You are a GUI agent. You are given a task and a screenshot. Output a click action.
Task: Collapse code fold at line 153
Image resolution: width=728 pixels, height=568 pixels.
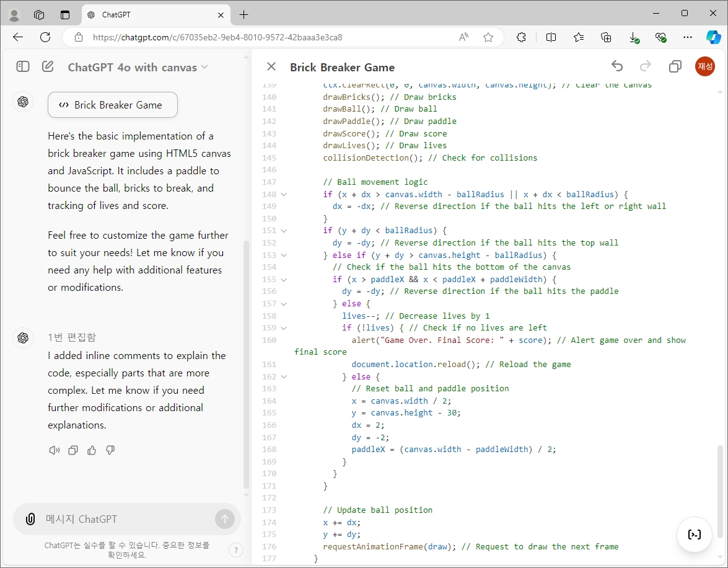[284, 255]
